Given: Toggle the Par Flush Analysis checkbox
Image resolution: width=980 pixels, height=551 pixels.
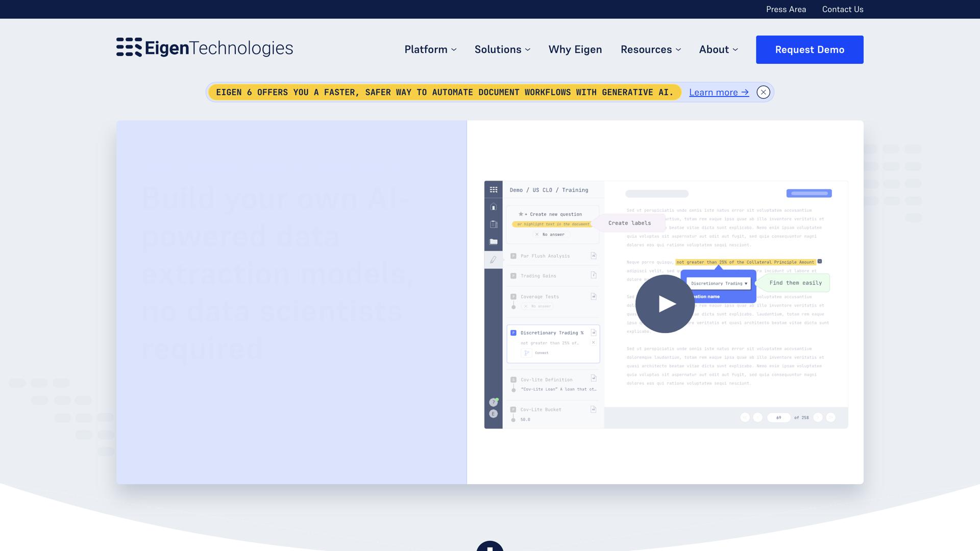Looking at the screenshot, I should pyautogui.click(x=513, y=256).
